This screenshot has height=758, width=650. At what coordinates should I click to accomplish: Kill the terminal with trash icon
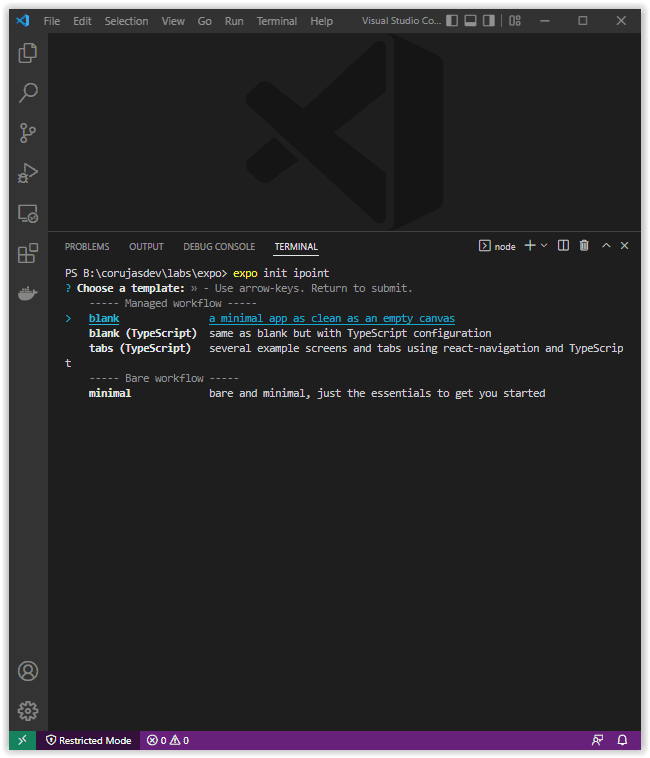[x=584, y=246]
